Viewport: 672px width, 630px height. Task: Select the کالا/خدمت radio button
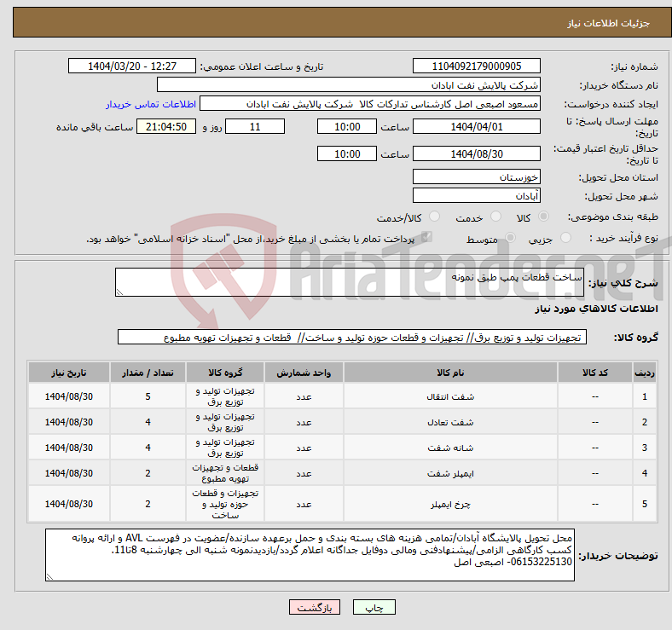434,217
